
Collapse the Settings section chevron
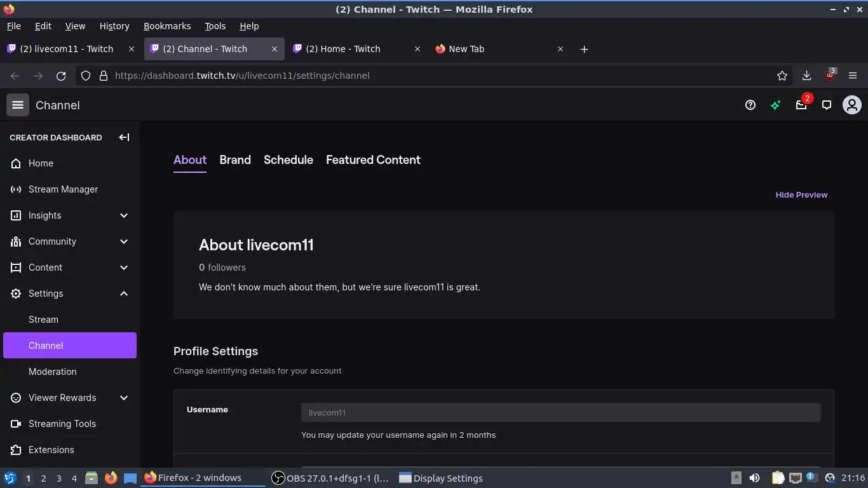point(124,294)
